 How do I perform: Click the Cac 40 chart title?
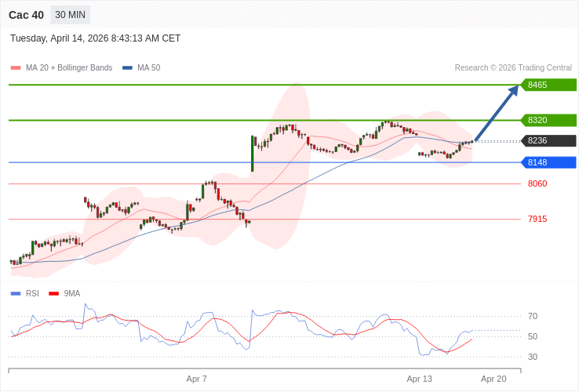pos(26,15)
